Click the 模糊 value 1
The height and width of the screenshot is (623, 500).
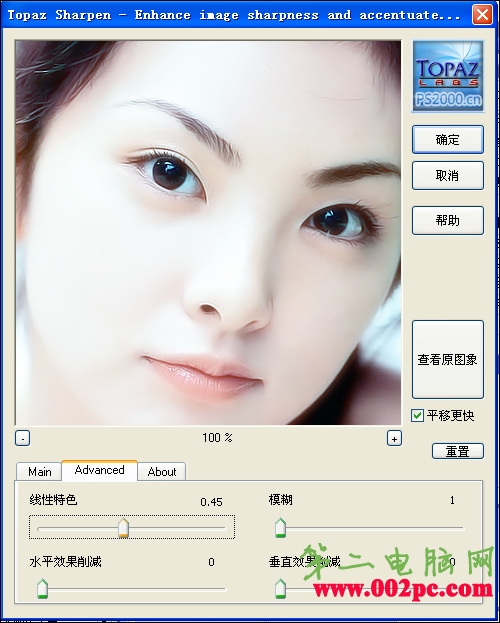452,500
